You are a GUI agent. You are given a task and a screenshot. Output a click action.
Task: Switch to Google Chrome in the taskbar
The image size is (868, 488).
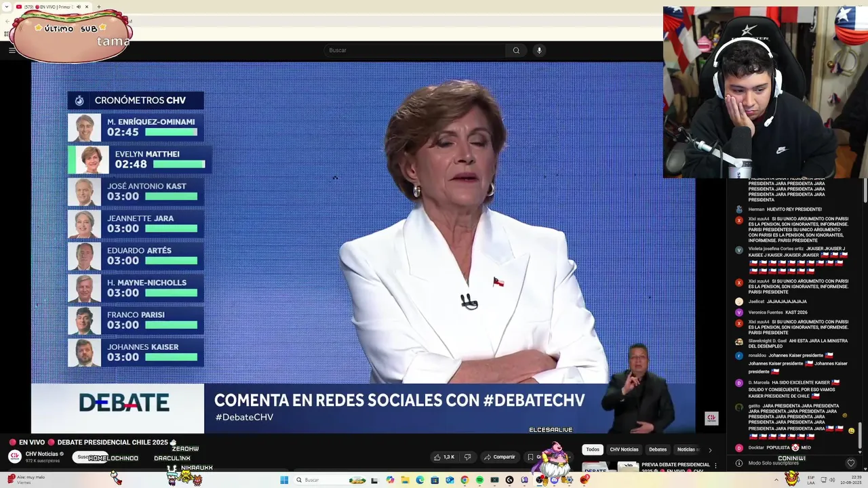pyautogui.click(x=465, y=480)
